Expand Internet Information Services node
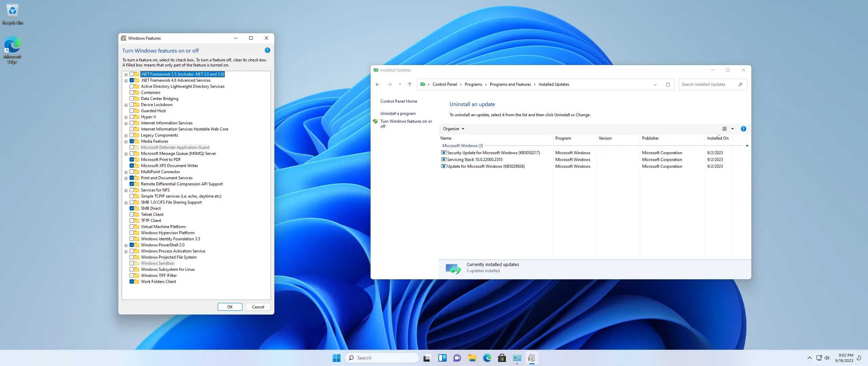 point(126,123)
